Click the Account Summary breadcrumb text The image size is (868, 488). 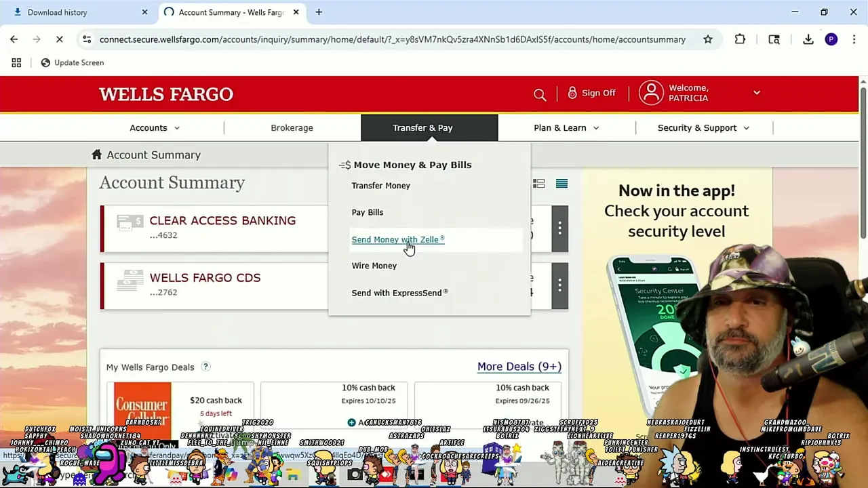tap(153, 155)
